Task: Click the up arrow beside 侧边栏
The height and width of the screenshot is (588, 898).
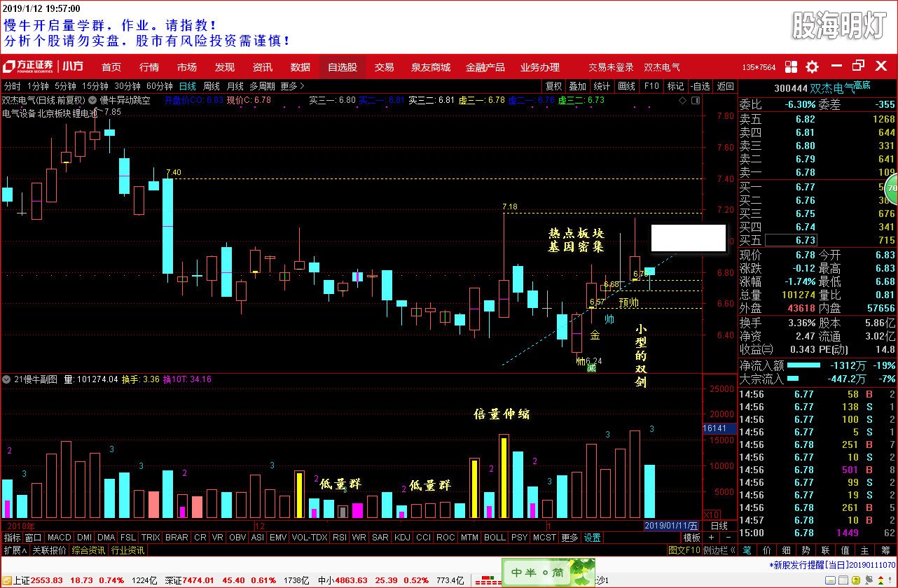Action: point(732,550)
